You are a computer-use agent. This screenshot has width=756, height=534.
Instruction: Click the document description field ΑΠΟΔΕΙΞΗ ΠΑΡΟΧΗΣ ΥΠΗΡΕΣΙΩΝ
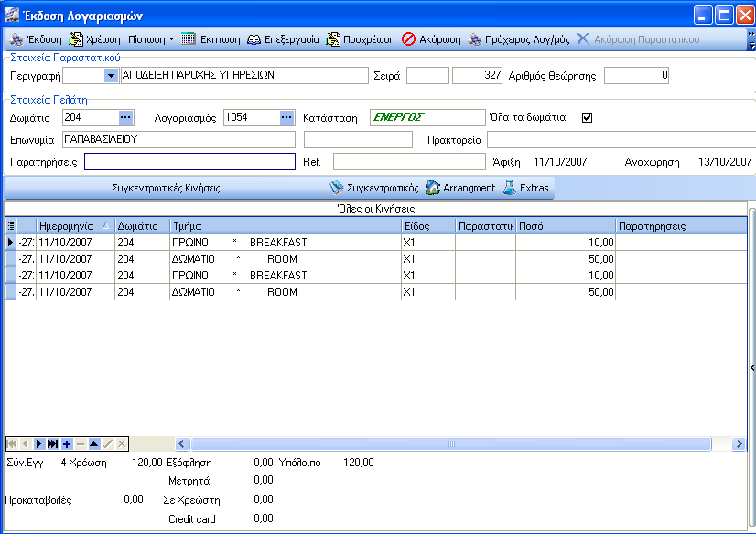click(244, 75)
